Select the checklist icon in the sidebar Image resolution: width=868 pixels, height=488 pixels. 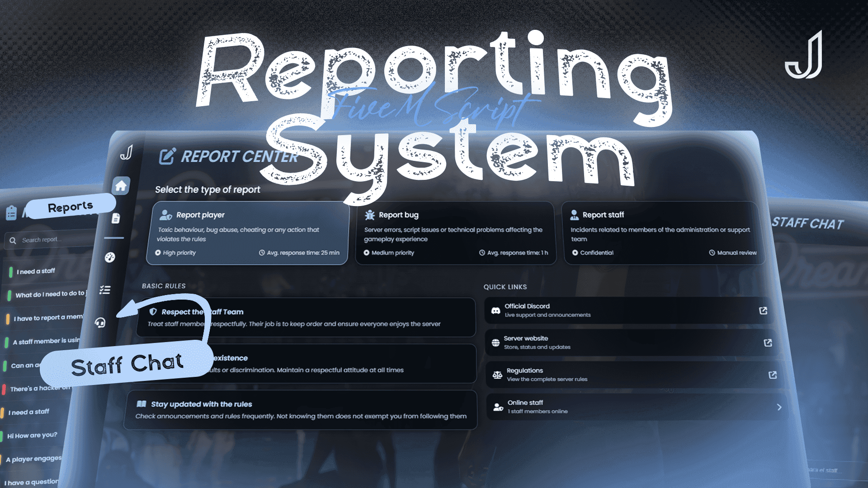coord(104,290)
